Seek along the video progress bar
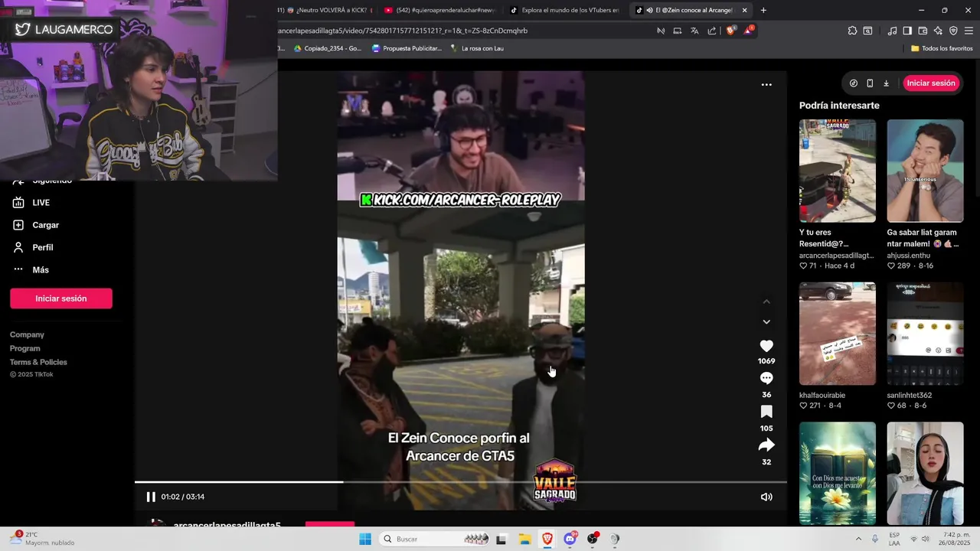 [461, 482]
